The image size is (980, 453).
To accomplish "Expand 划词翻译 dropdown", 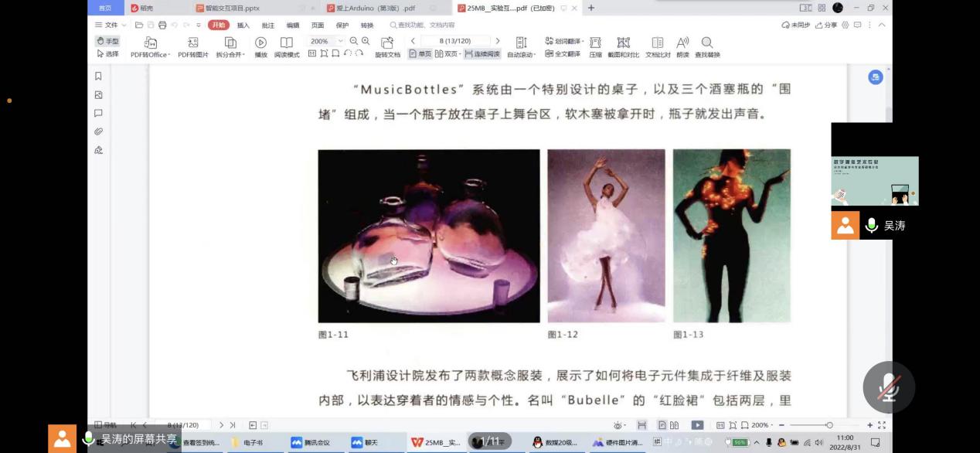I will [584, 41].
